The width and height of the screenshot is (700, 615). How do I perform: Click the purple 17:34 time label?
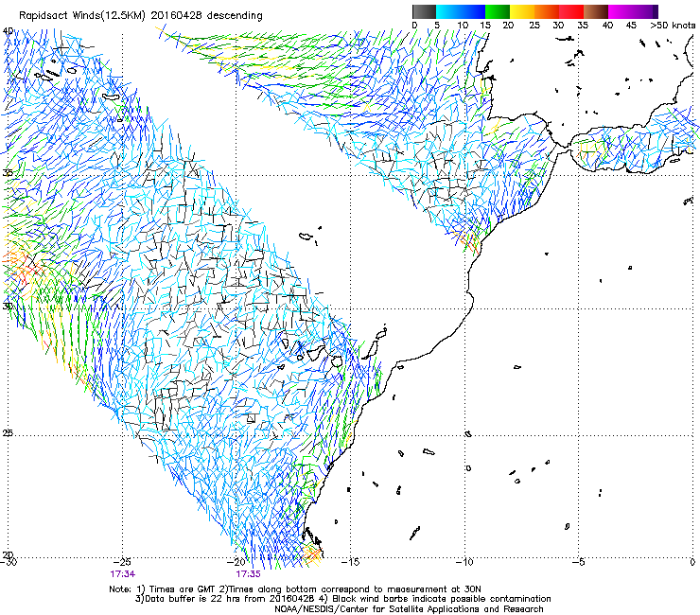tap(123, 574)
